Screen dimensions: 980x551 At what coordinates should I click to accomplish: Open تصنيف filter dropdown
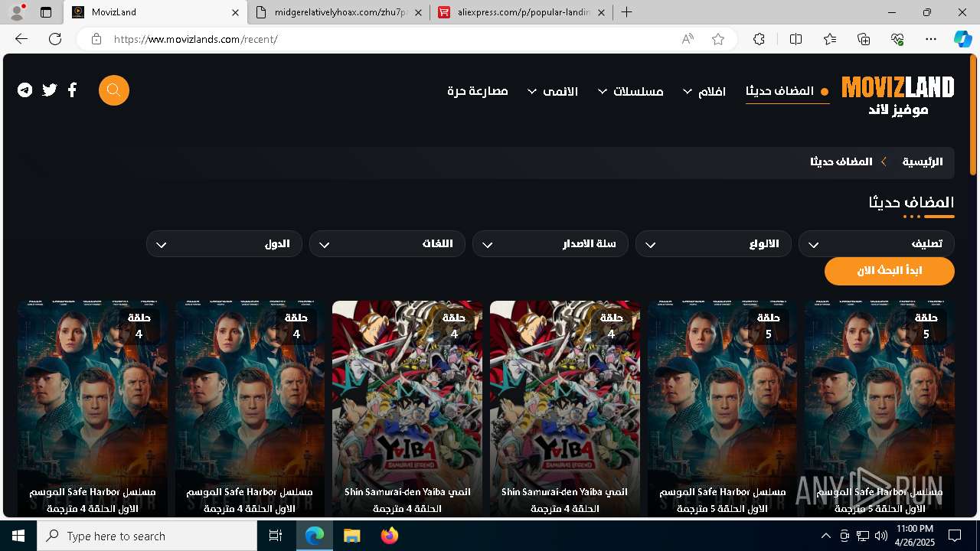click(x=876, y=244)
